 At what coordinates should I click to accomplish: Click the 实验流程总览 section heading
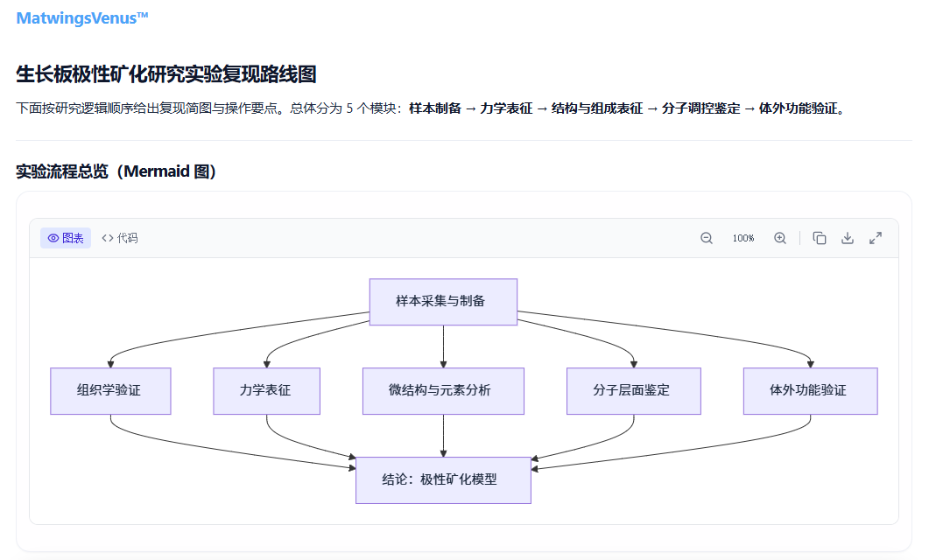click(x=116, y=171)
